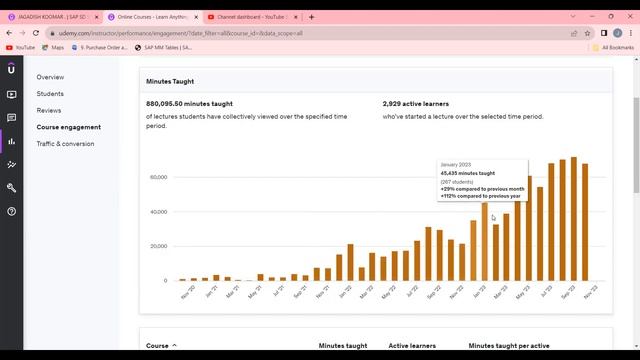Open the Overview section
The height and width of the screenshot is (360, 640).
(50, 77)
